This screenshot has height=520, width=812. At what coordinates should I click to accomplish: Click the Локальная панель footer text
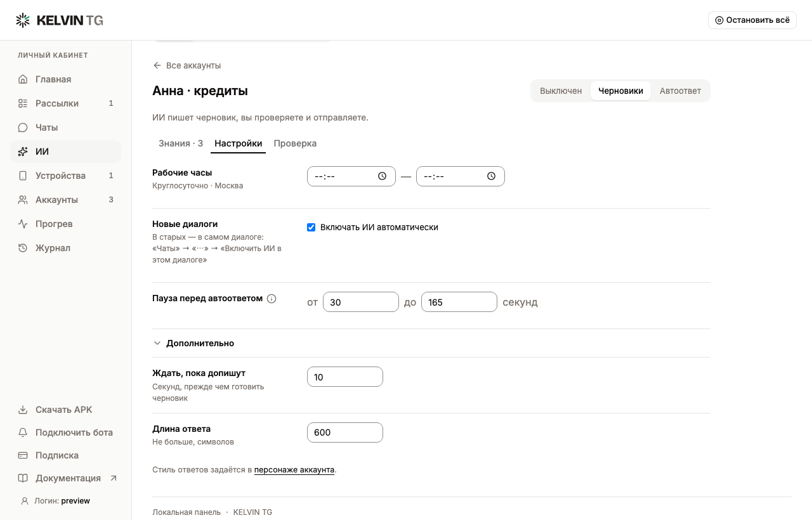187,512
